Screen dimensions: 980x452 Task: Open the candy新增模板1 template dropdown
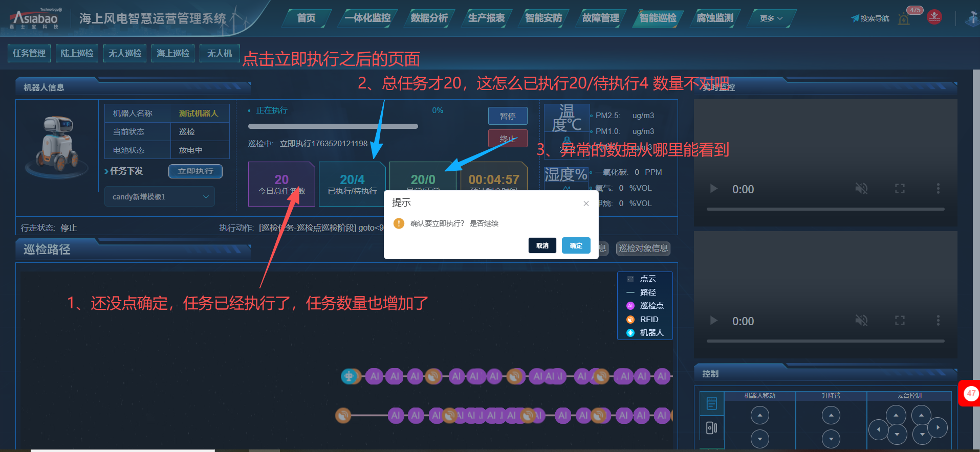160,197
